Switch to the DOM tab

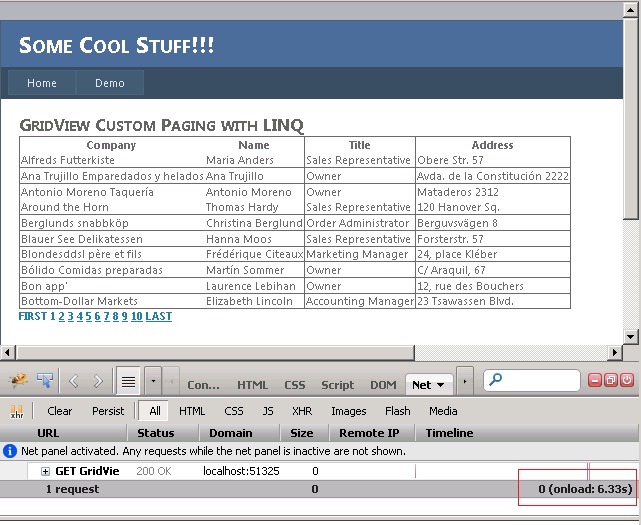click(x=383, y=385)
